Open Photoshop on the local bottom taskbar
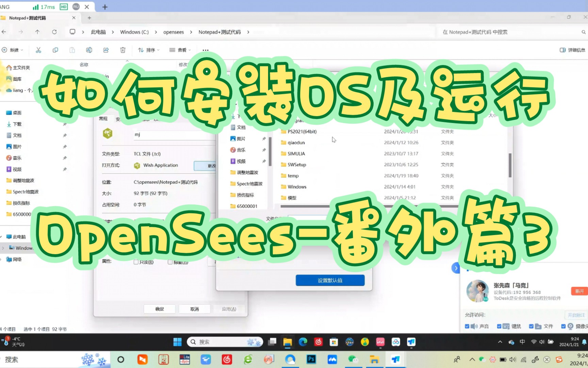The image size is (588, 368). click(311, 359)
